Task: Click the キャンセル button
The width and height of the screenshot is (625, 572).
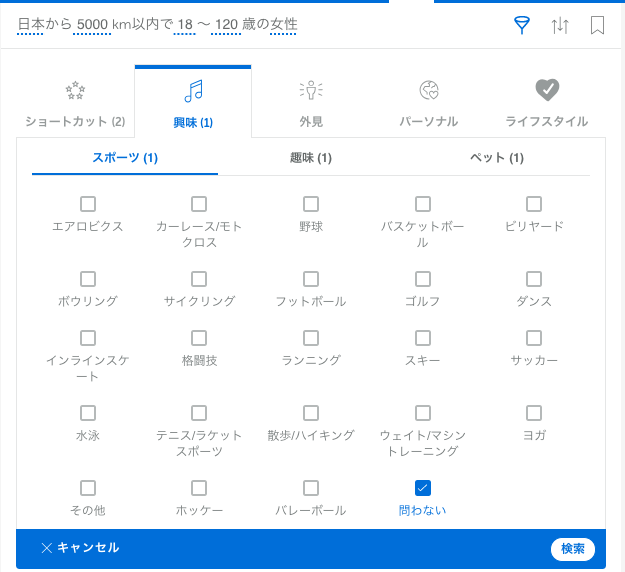Action: coord(80,548)
